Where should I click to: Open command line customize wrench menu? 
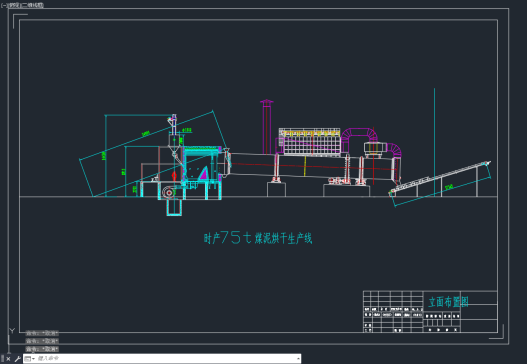coord(17,359)
